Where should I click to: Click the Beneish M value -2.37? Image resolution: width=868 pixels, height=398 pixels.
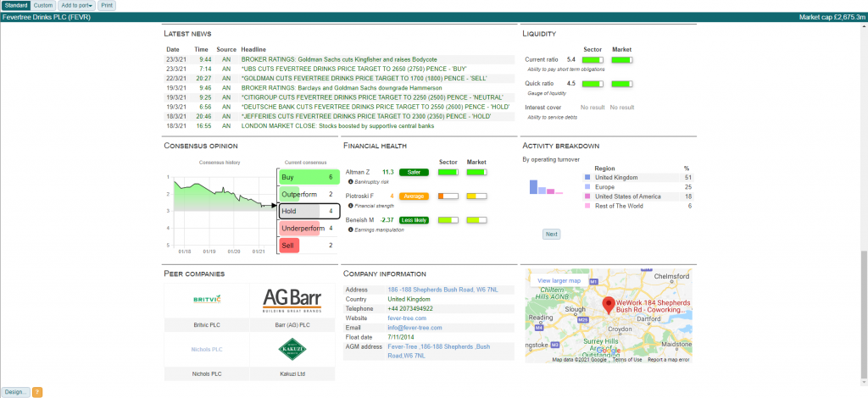tap(387, 220)
